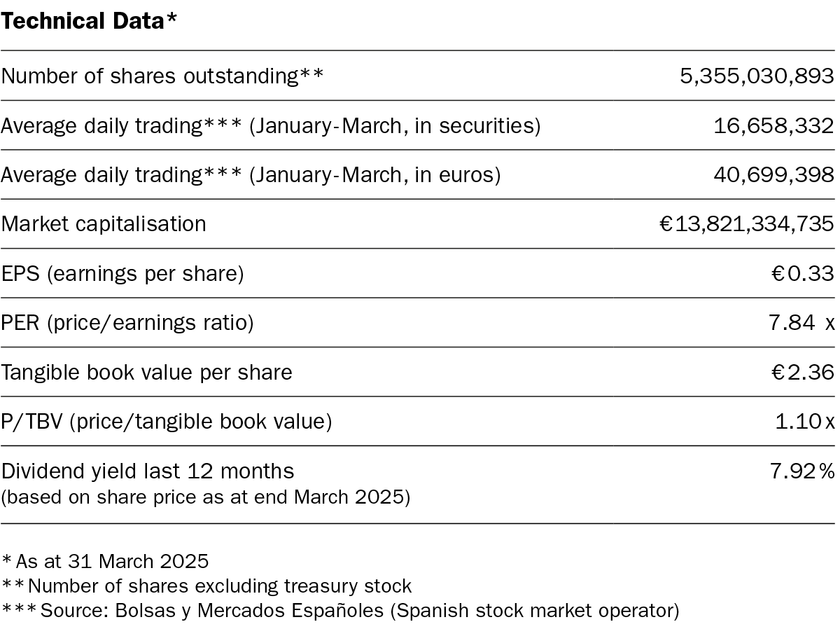Select Tangible book value per share label
840x636 pixels.
(x=146, y=372)
